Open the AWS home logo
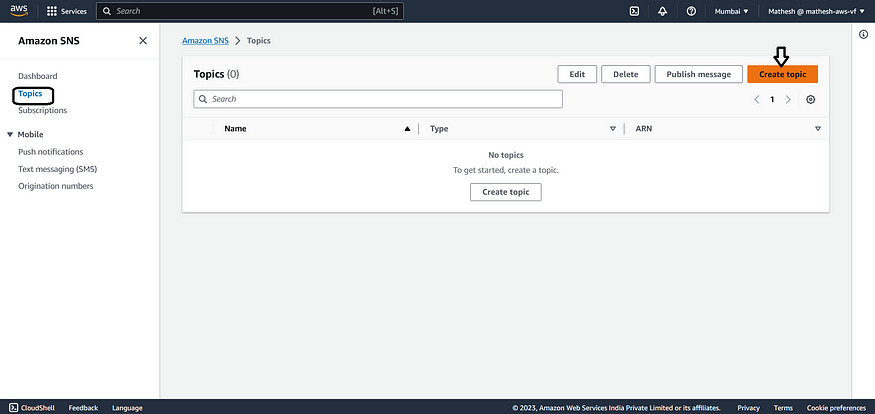 (x=19, y=11)
